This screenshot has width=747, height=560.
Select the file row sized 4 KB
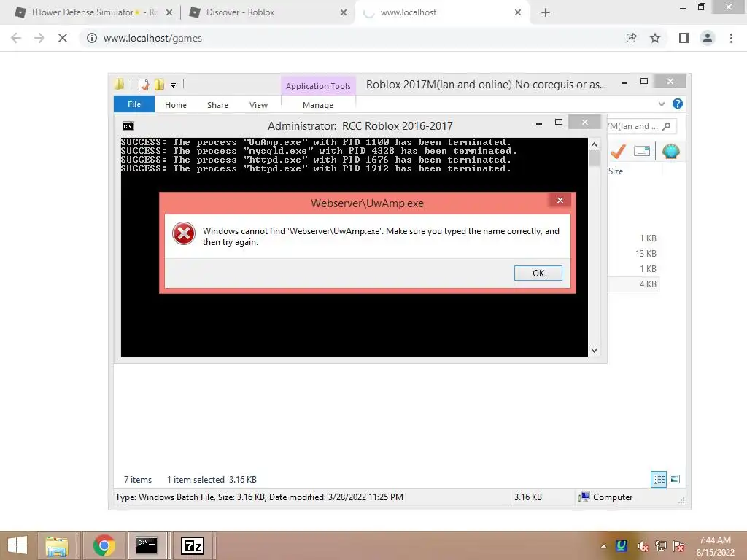[634, 284]
